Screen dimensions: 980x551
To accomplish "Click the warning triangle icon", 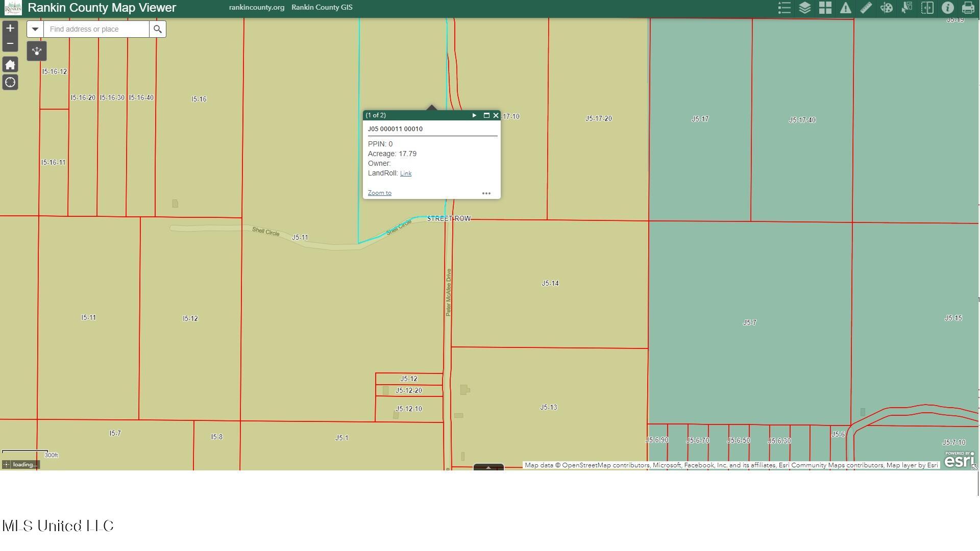I will click(846, 8).
